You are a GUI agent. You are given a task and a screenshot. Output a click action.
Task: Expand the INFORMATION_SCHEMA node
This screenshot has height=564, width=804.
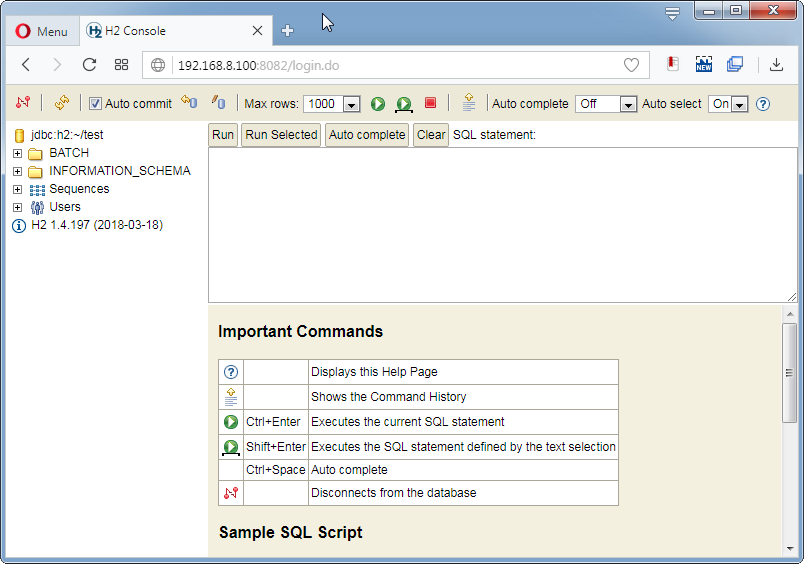pyautogui.click(x=17, y=171)
